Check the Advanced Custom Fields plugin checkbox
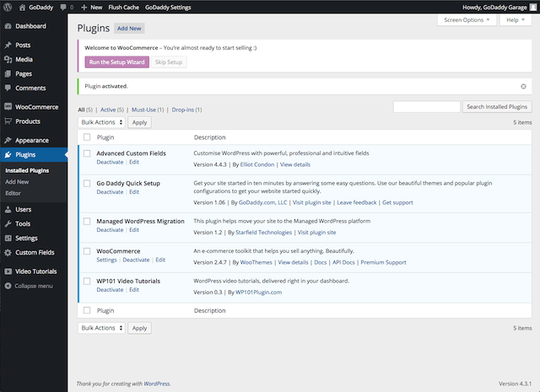The height and width of the screenshot is (392, 540). click(87, 153)
